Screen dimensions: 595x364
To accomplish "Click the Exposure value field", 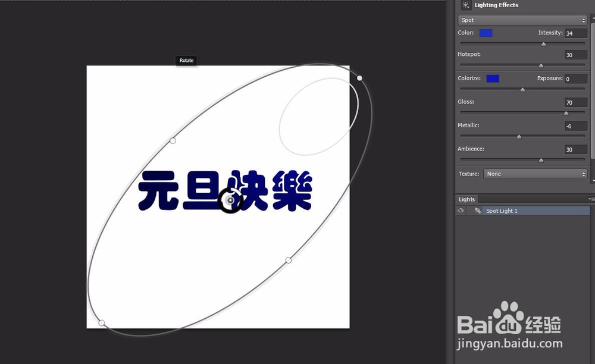I will (575, 79).
